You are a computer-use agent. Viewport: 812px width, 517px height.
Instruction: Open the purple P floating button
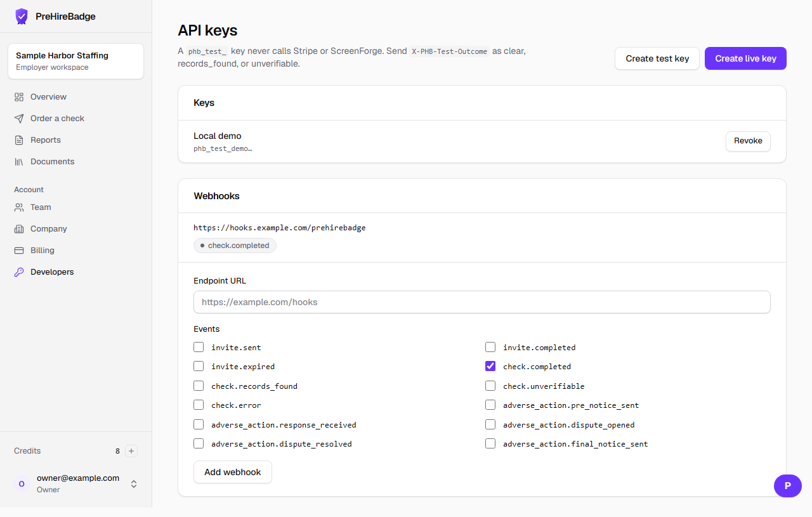788,486
